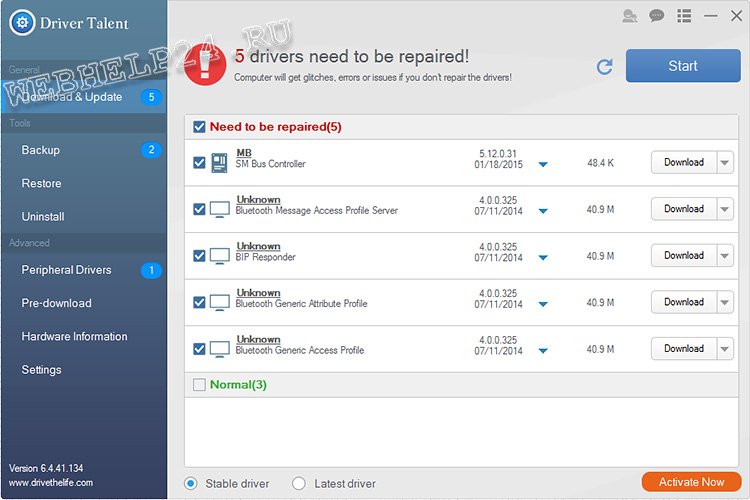
Task: Click monitor icon of Bluetooth Message Access Profile Server
Action: point(220,210)
